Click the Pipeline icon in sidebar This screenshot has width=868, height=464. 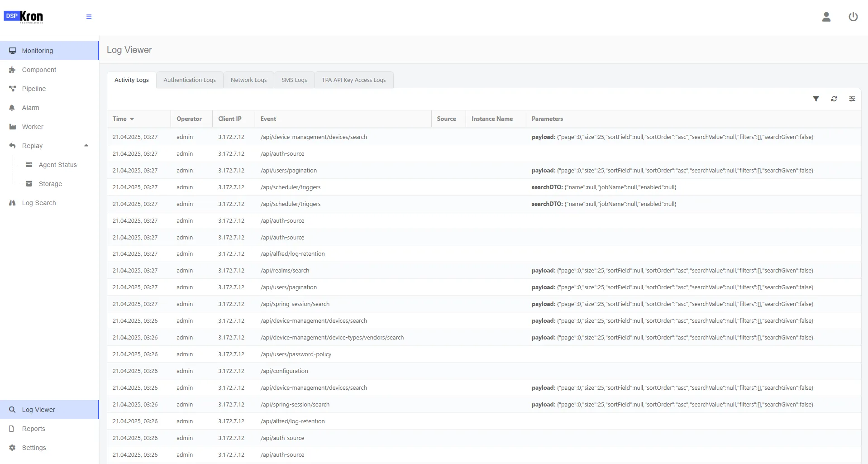coord(13,89)
